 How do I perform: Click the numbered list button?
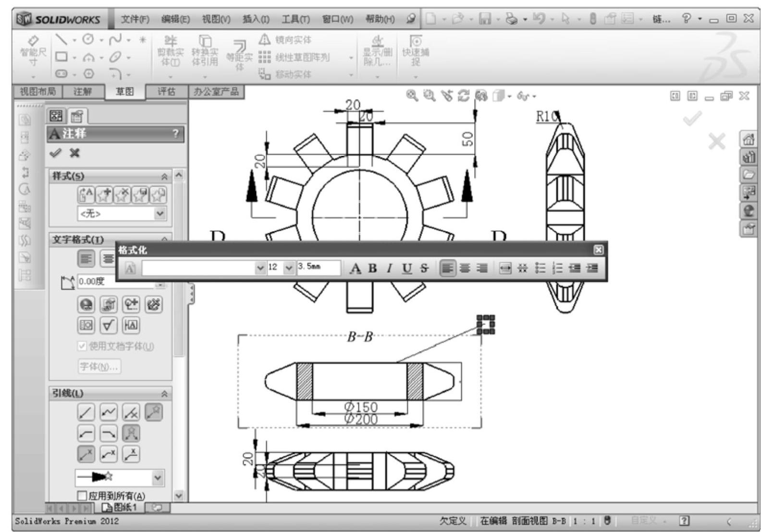point(557,268)
